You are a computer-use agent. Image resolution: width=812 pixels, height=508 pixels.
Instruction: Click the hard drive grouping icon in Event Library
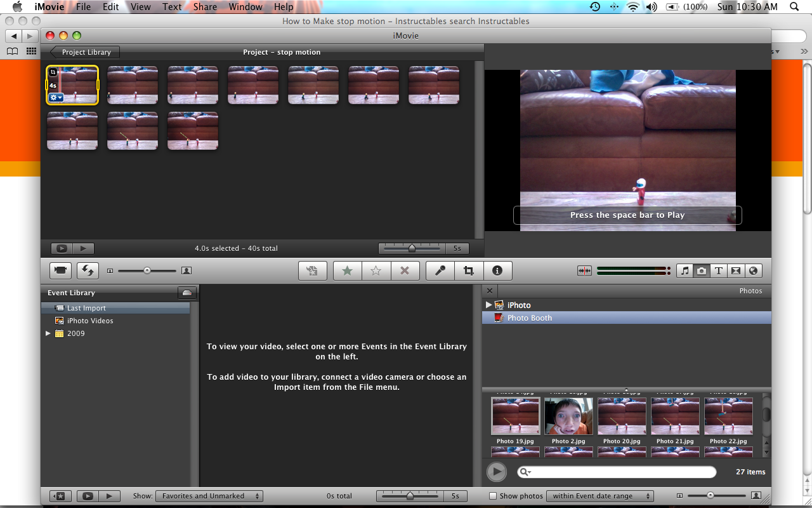tap(187, 293)
